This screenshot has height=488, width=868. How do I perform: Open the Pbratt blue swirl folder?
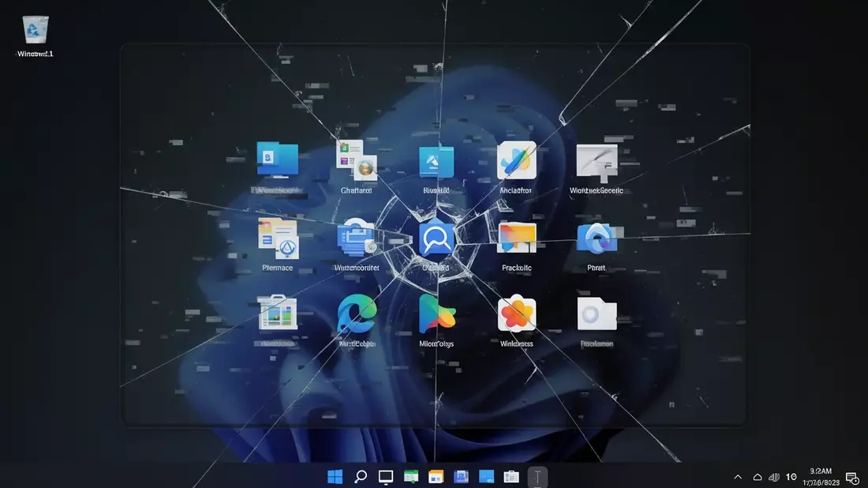(x=597, y=238)
